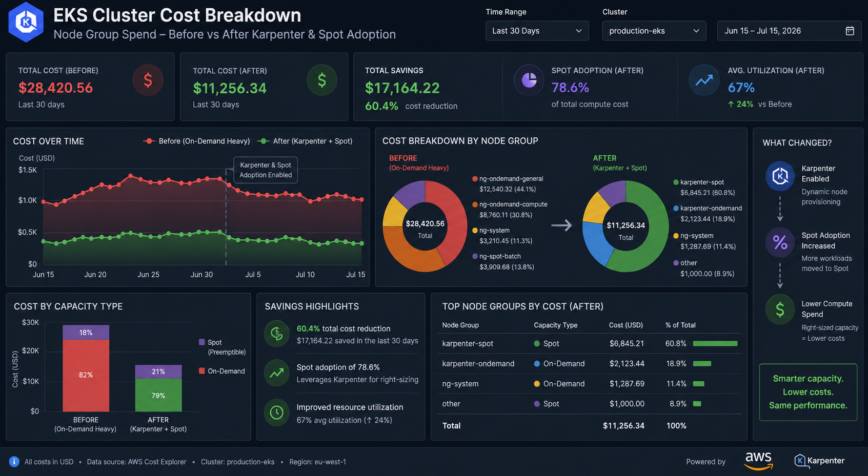Screen dimensions: 868x476
Task: Click the pie chart icon beside Spot Adoption
Action: pos(529,80)
